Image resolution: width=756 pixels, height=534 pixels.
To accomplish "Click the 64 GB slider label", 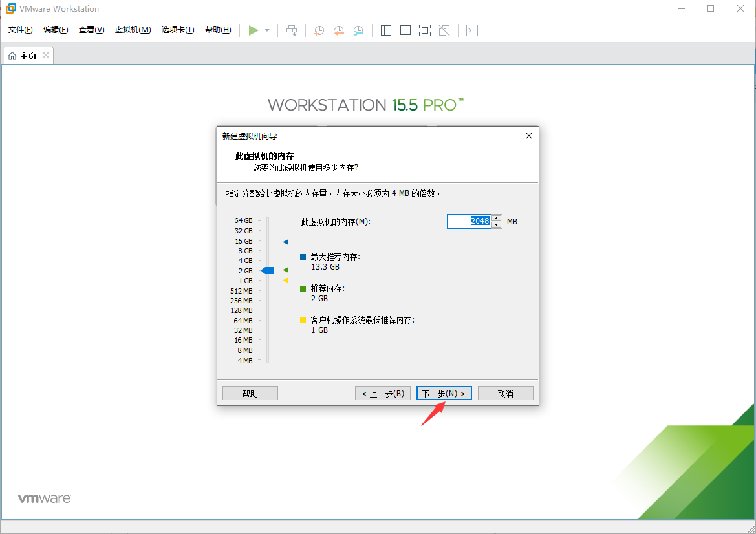I will pos(243,220).
